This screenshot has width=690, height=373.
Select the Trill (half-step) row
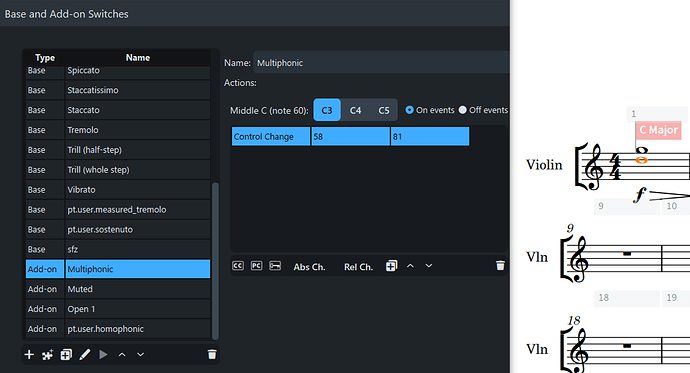coord(118,150)
